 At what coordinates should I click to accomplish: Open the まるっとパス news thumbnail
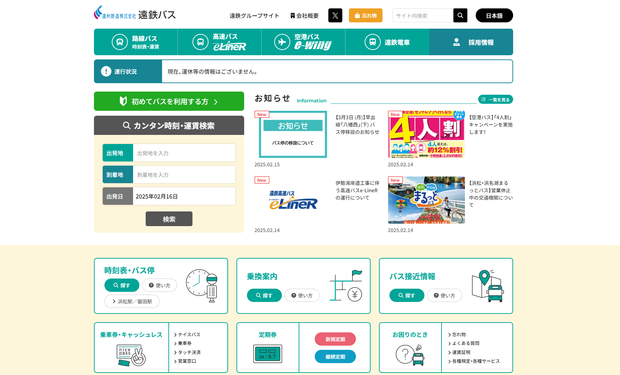(426, 200)
